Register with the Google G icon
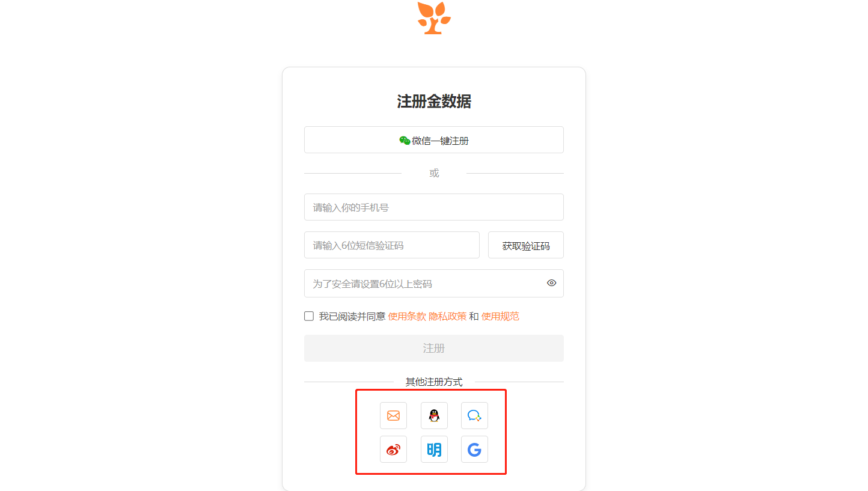The height and width of the screenshot is (491, 868). 474,449
